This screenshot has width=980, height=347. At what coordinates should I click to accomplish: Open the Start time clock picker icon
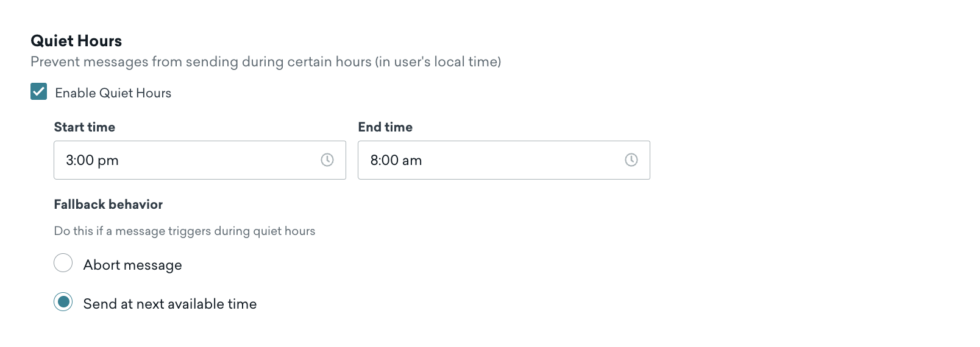coord(327,160)
